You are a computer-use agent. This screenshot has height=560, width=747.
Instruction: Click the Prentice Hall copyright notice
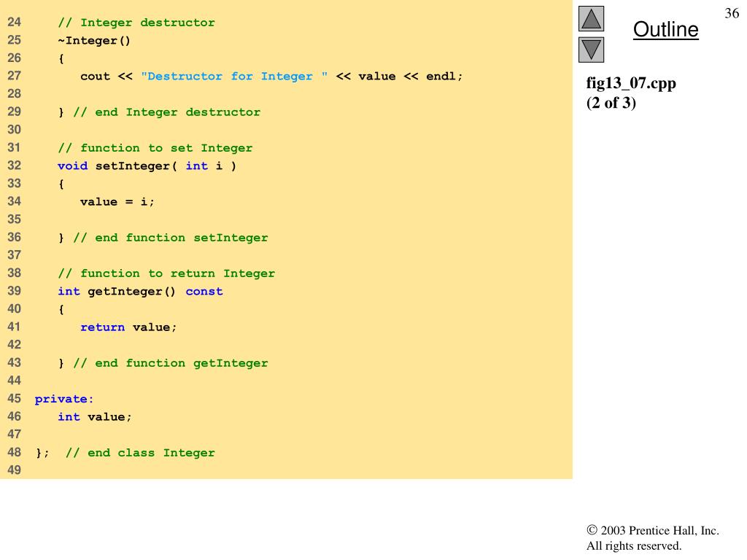tap(652, 538)
